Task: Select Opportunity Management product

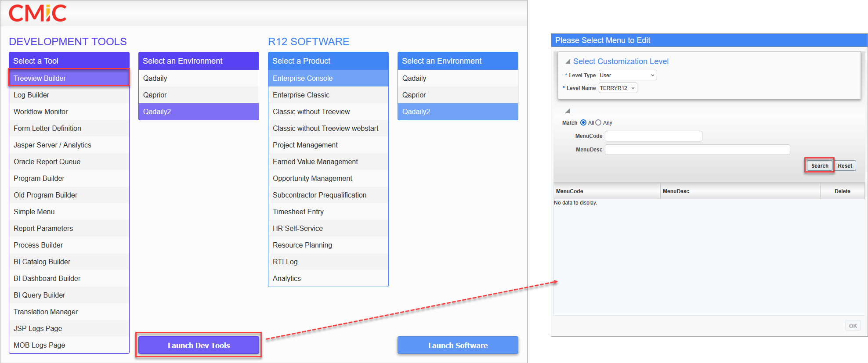Action: pyautogui.click(x=328, y=178)
